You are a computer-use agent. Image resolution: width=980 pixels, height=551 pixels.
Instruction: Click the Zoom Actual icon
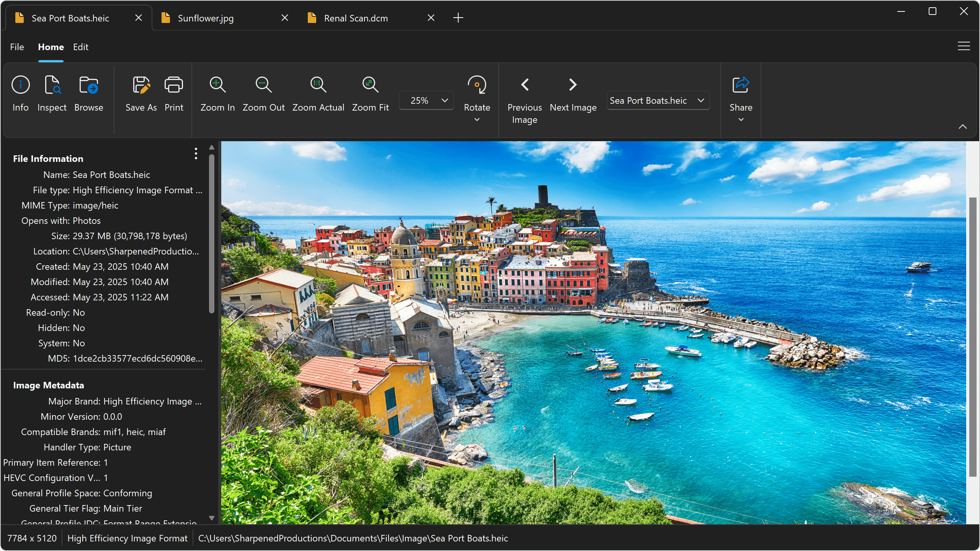pos(318,85)
